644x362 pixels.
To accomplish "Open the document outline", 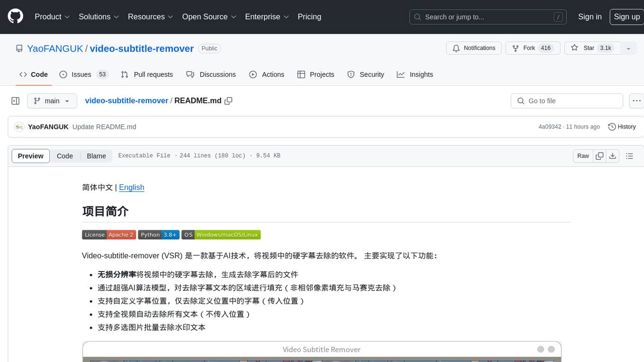I will [629, 156].
